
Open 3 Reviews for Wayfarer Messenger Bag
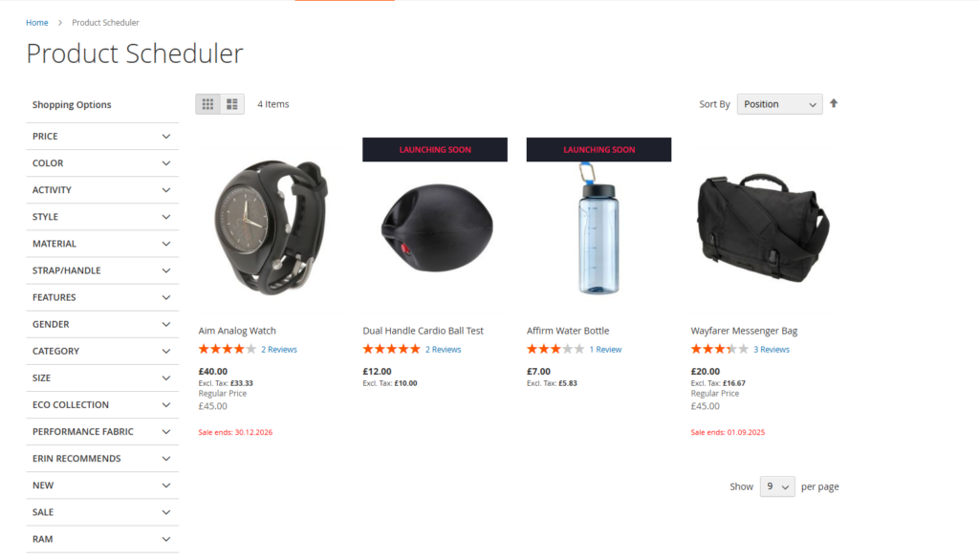772,350
